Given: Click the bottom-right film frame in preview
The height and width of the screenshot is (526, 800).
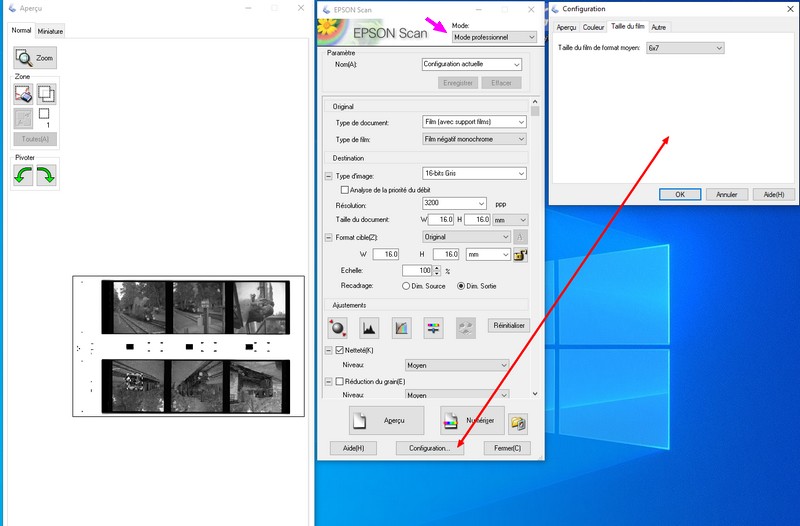Looking at the screenshot, I should (256, 387).
